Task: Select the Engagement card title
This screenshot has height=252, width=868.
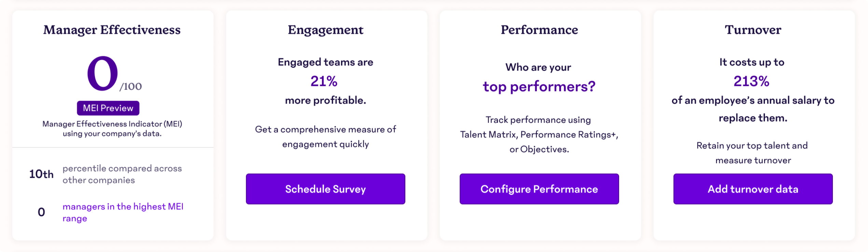Action: pos(325,30)
